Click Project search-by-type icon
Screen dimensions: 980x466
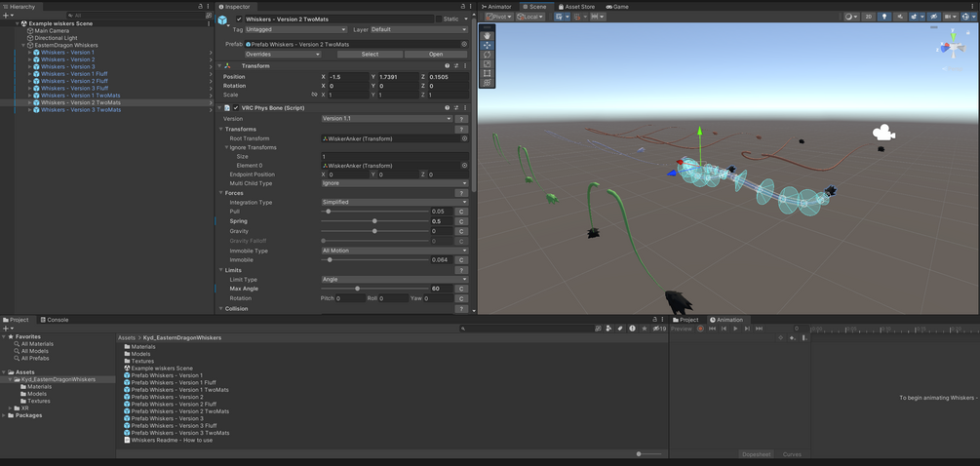click(x=609, y=328)
